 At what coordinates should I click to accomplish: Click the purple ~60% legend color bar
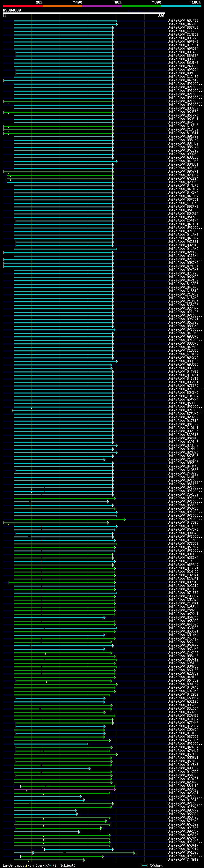point(102,6)
